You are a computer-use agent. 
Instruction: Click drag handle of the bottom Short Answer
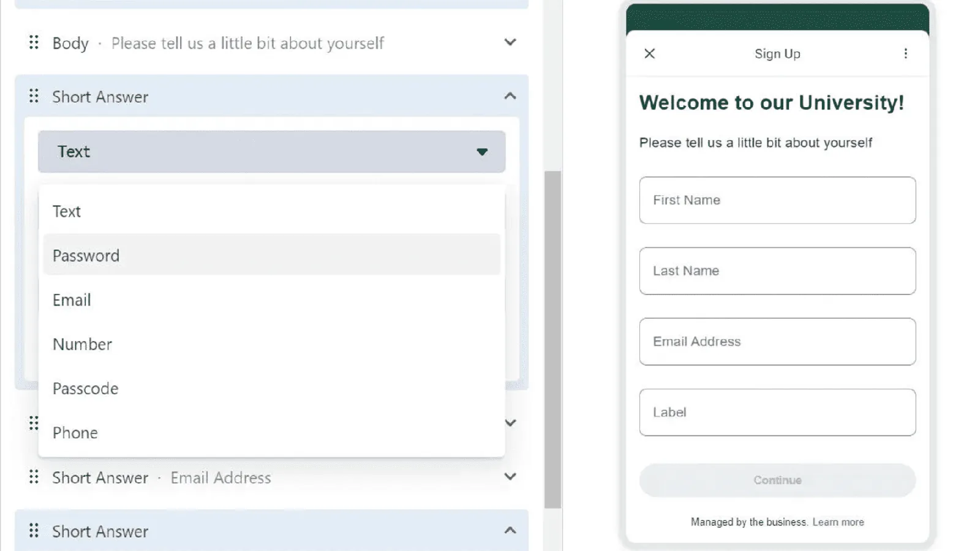(34, 530)
